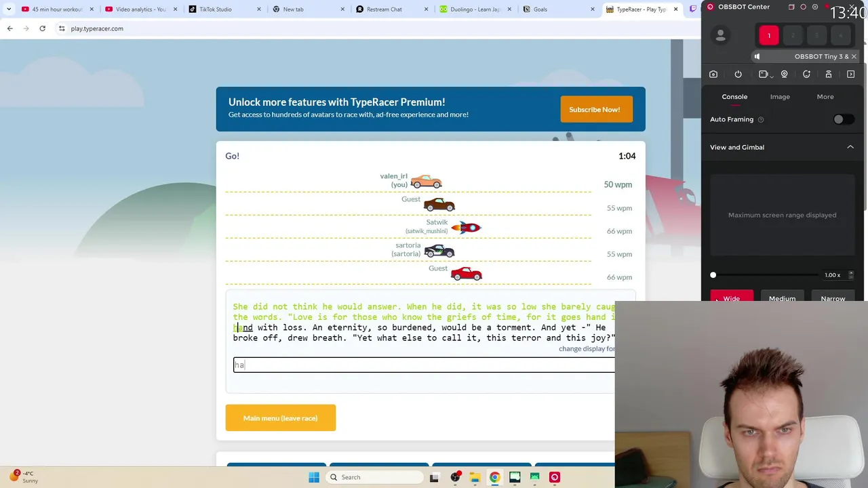
Task: Click the gimbal view range display area
Action: 782,215
